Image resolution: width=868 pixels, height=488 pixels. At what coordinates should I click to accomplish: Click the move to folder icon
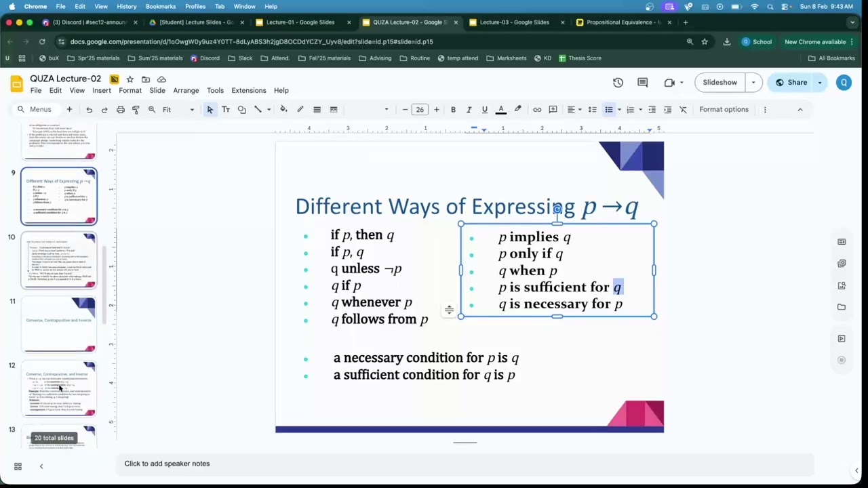coord(146,79)
